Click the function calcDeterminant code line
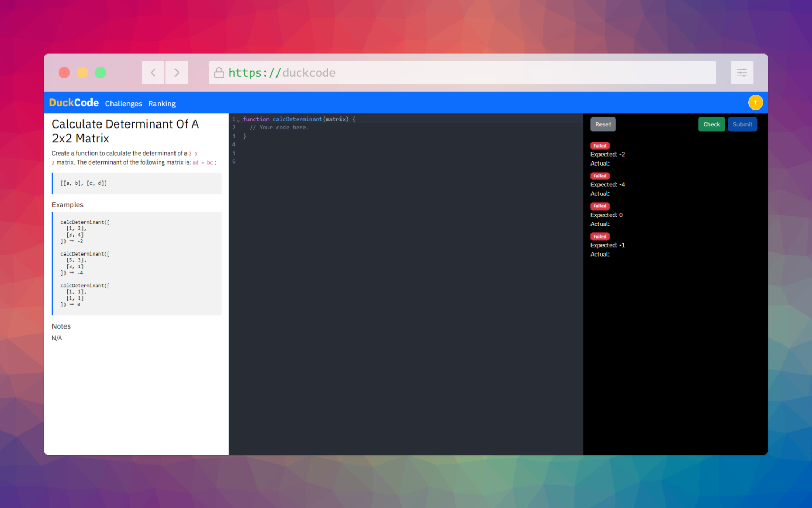Image resolution: width=812 pixels, height=508 pixels. 299,119
